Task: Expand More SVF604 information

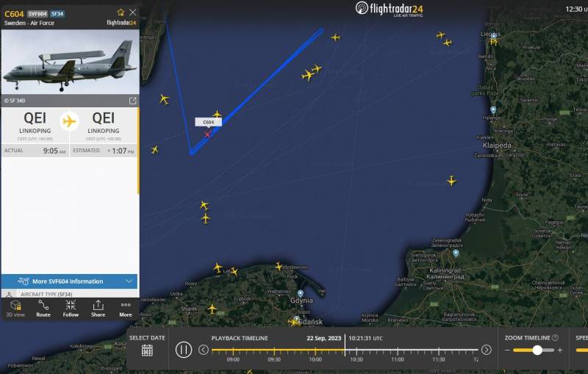Action: 69,281
